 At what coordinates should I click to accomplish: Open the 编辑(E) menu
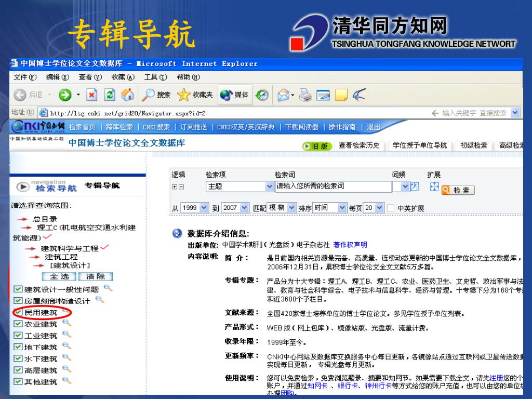57,77
